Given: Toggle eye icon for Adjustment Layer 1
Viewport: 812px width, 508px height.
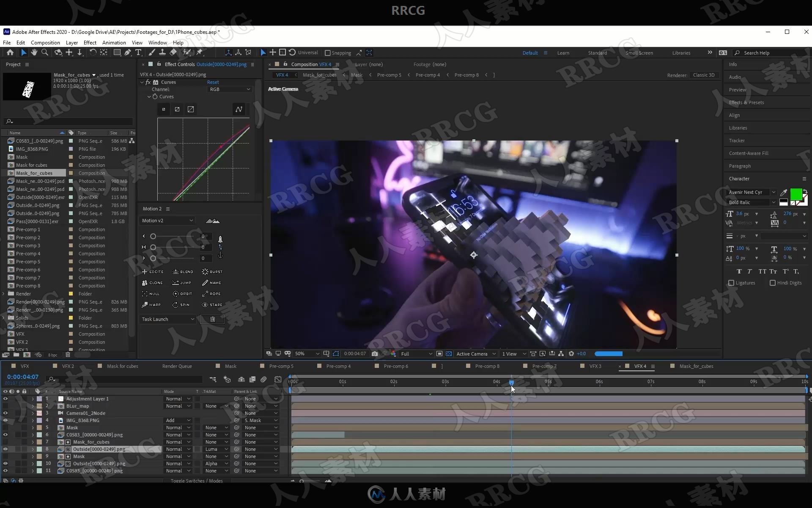Looking at the screenshot, I should click(5, 398).
